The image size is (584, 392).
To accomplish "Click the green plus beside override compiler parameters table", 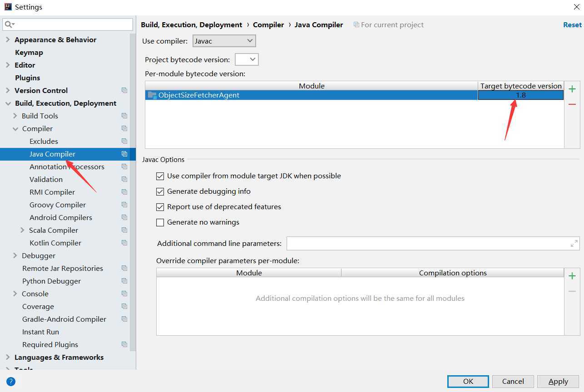I will tap(572, 276).
